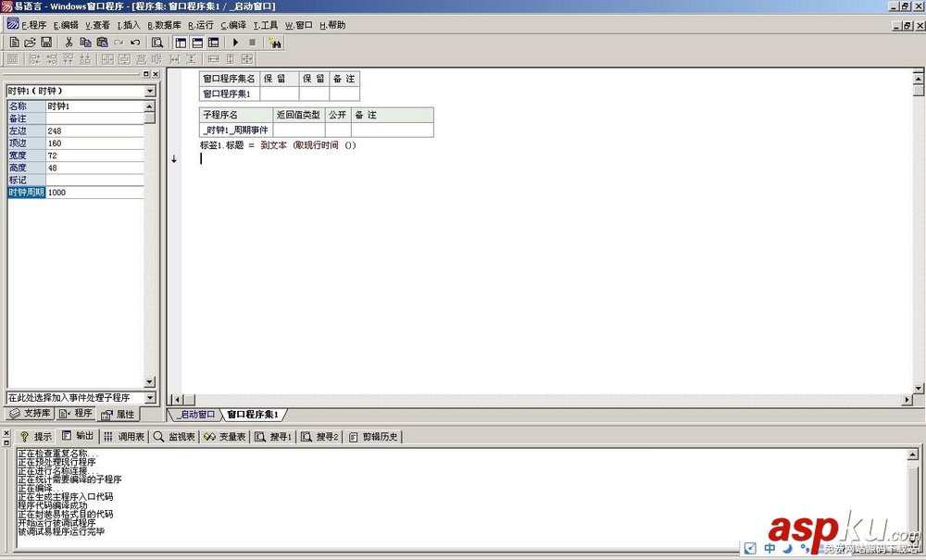Click the equal-width sizing icon in form toolbar
The width and height of the screenshot is (926, 560).
[214, 59]
